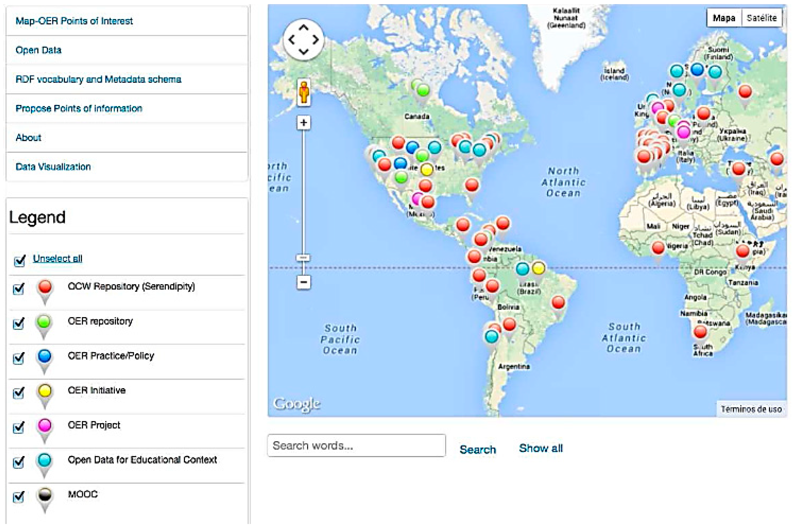Click the map zoom out minus button
The height and width of the screenshot is (532, 793).
[x=303, y=282]
